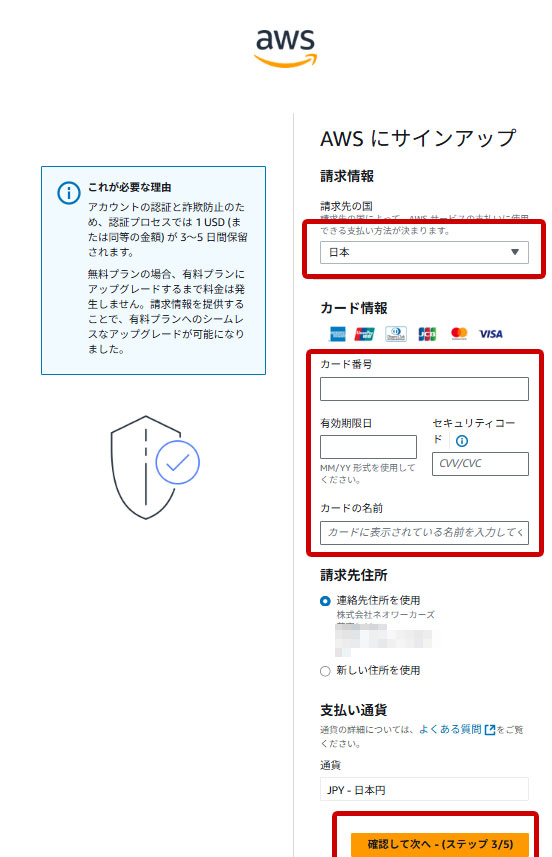Click the Mastercard card icon
Screen dimensions: 552x857
tap(459, 333)
